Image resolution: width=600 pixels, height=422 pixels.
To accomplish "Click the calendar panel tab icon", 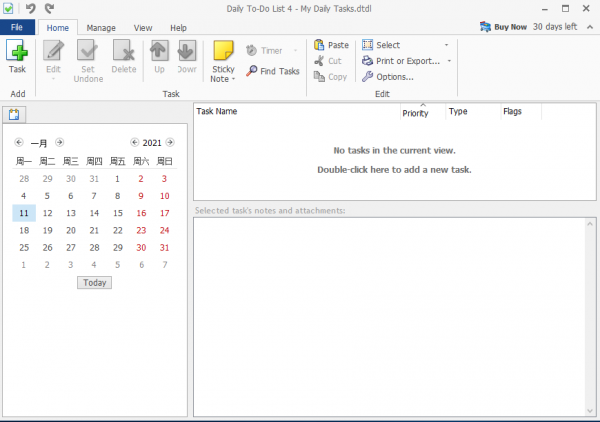I will [x=14, y=114].
